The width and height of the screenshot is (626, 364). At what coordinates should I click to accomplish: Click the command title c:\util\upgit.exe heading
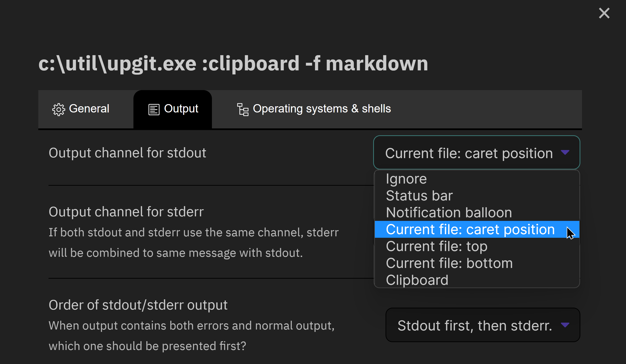click(233, 63)
